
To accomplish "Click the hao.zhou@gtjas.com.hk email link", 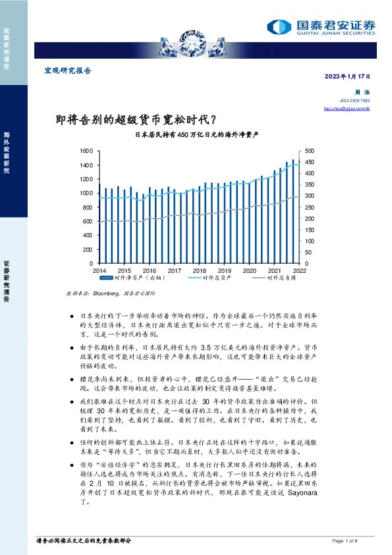I will pyautogui.click(x=347, y=109).
